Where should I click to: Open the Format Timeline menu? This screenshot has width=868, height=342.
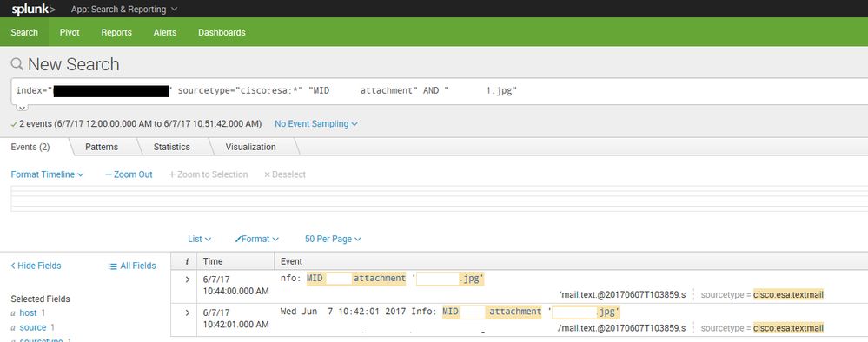(47, 174)
